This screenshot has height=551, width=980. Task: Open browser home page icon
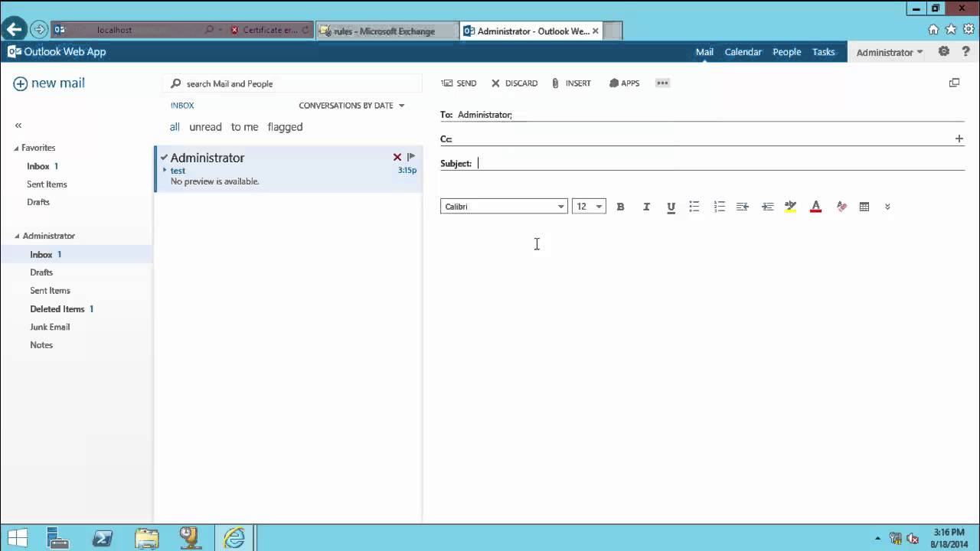click(933, 30)
